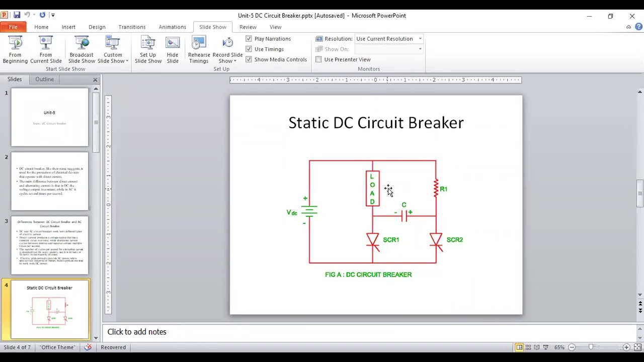
Task: Toggle the Show Media Controls checkbox
Action: pos(249,59)
